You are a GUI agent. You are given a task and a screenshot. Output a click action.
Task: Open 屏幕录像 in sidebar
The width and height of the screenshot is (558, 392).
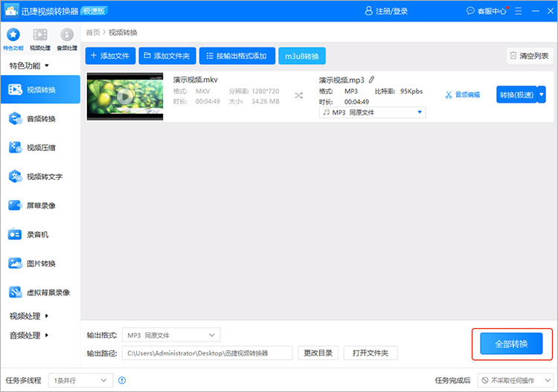point(40,205)
